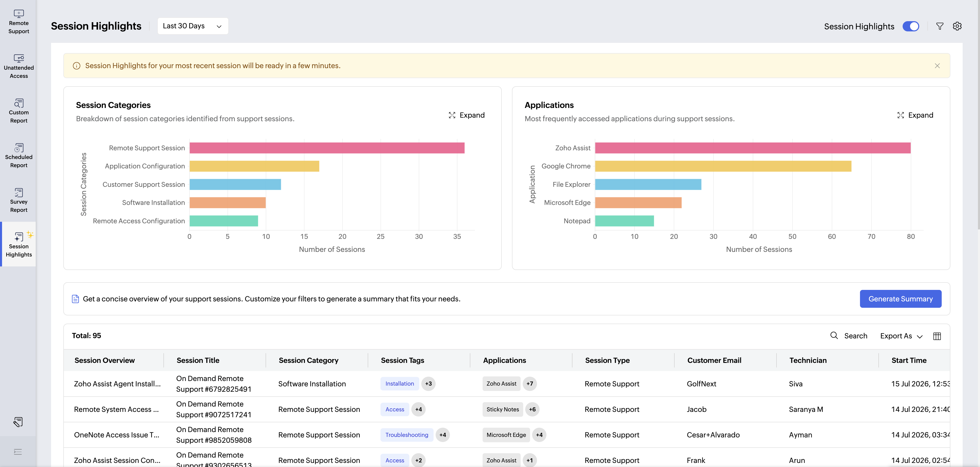
Task: Toggle the Session Highlights switch off
Action: click(x=911, y=26)
